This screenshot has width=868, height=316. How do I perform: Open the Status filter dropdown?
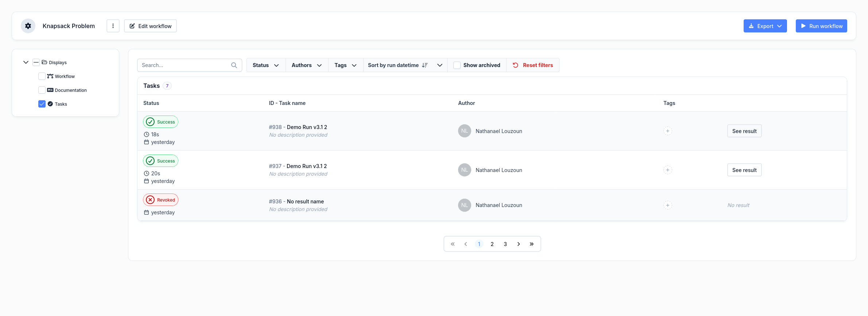[266, 65]
